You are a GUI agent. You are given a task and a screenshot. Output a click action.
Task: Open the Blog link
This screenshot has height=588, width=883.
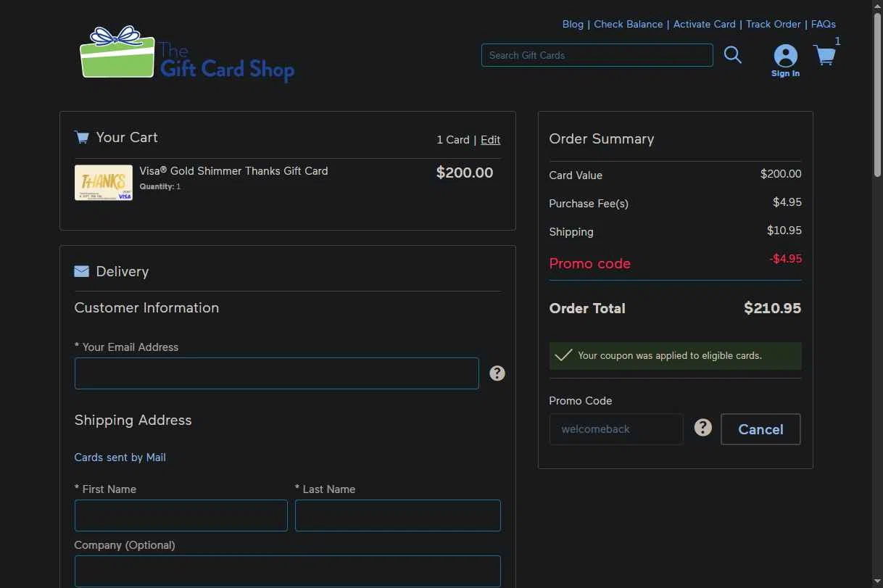click(x=573, y=24)
